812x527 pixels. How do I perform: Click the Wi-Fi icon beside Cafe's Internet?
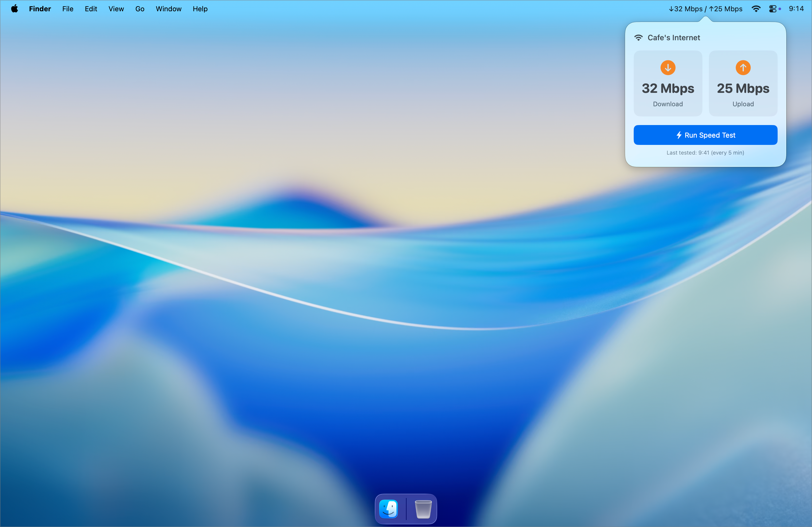click(x=638, y=38)
